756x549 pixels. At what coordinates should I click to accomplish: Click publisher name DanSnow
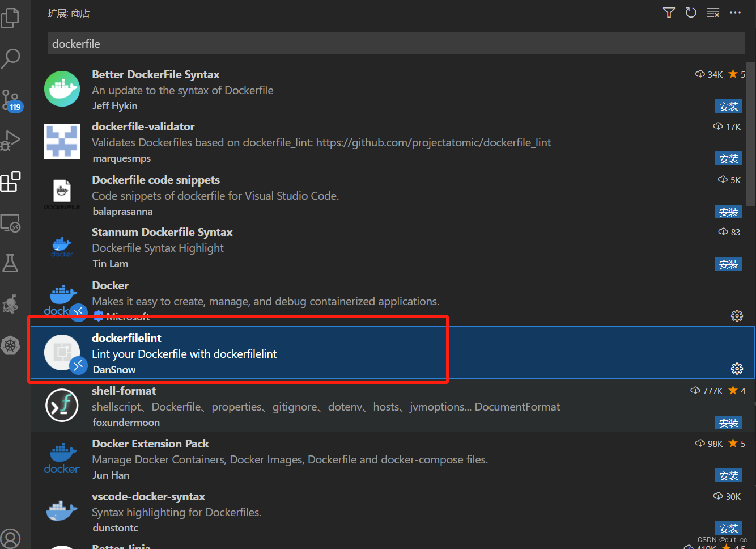(114, 370)
